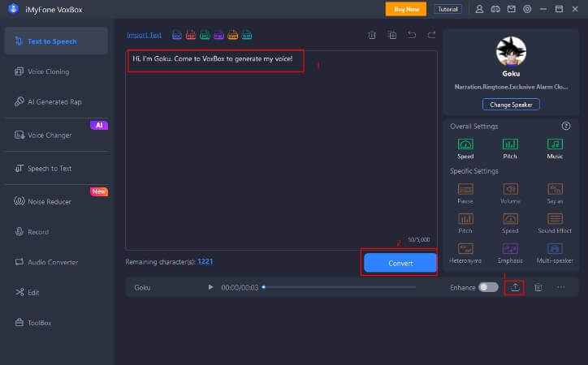Image resolution: width=588 pixels, height=365 pixels.
Task: Open the Tutorial button
Action: point(447,9)
